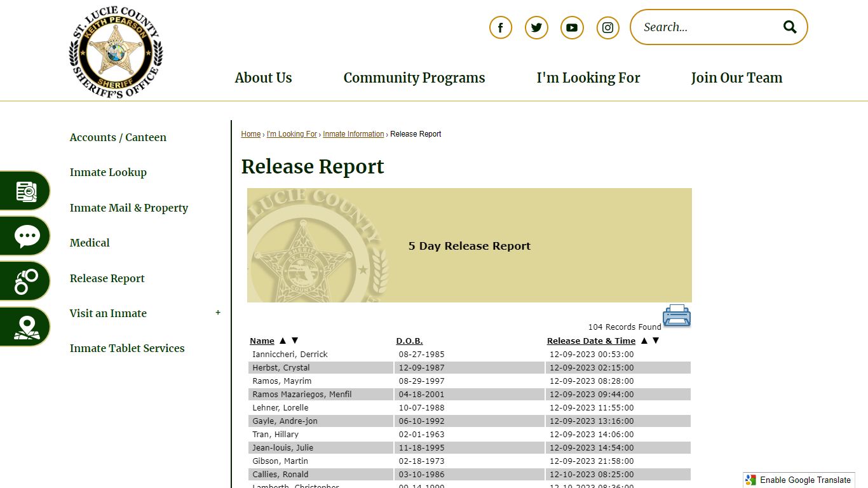Open the Join Our Team menu
The height and width of the screenshot is (488, 868).
pos(736,78)
